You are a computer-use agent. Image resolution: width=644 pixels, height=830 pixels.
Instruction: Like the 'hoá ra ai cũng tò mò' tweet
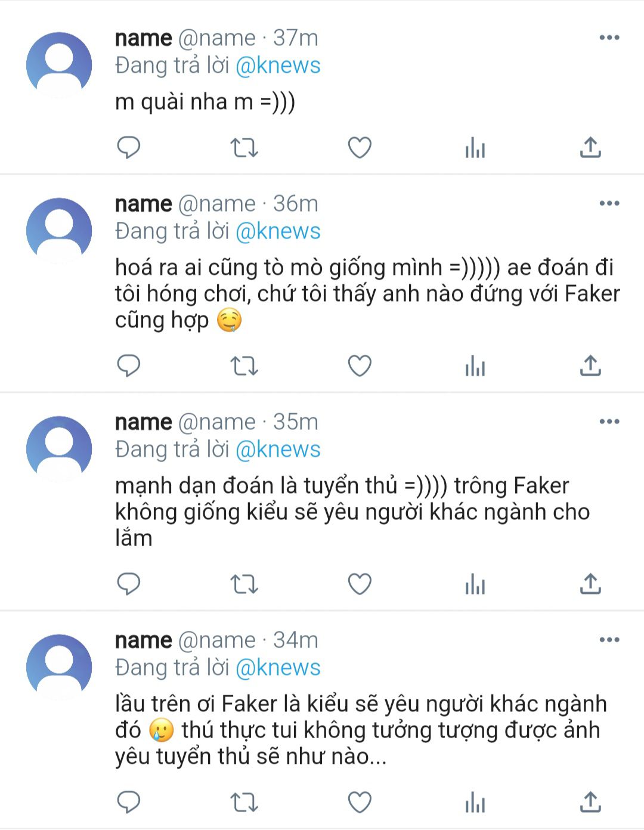click(x=360, y=366)
